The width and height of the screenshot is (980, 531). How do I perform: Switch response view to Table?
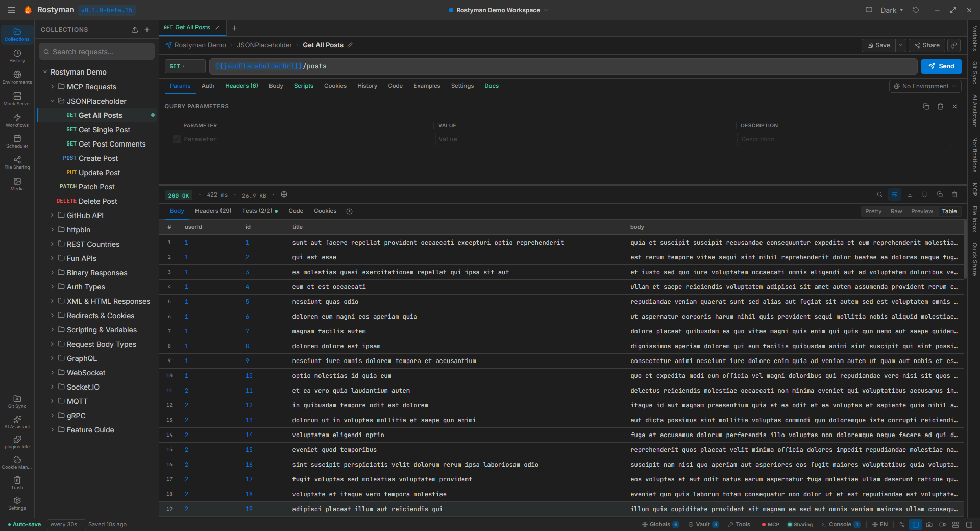[x=949, y=211]
